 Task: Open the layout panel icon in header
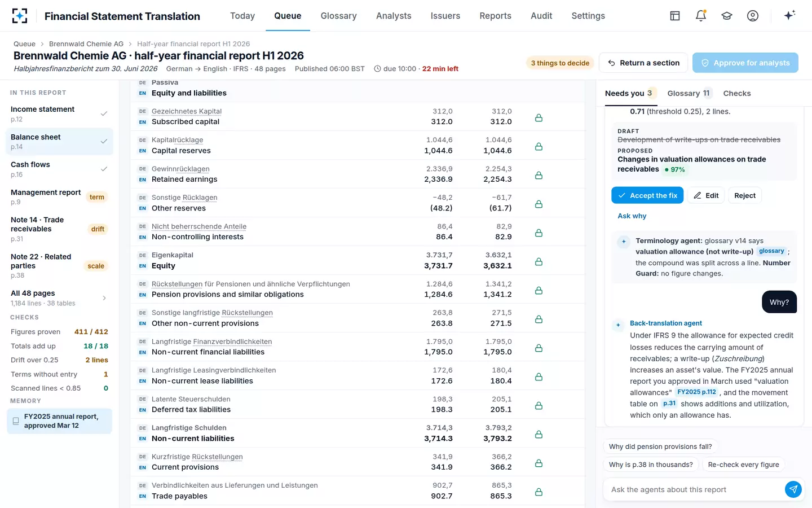[x=675, y=16]
